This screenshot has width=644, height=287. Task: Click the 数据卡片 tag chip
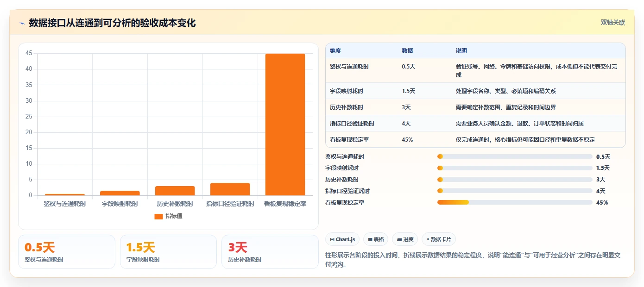point(439,239)
